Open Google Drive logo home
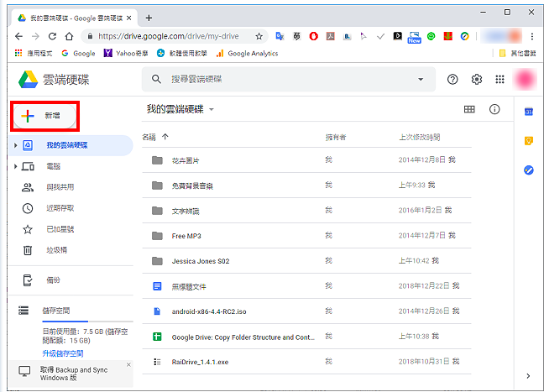The height and width of the screenshot is (392, 544). pos(54,80)
